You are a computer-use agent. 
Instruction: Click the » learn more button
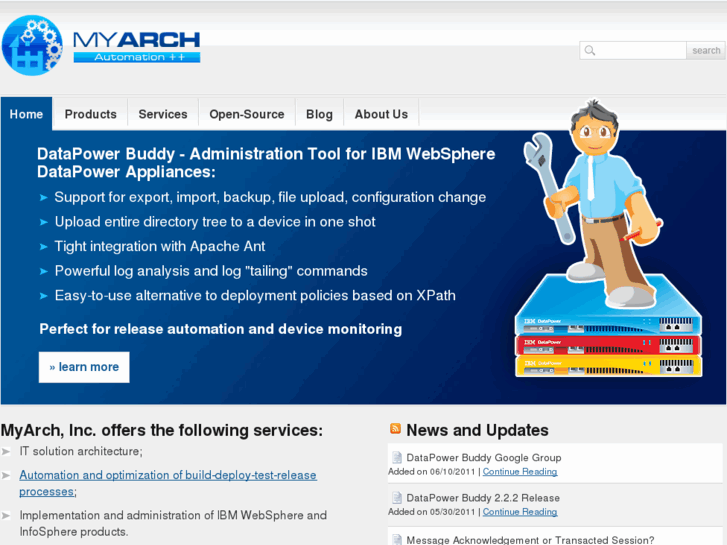[x=84, y=367]
